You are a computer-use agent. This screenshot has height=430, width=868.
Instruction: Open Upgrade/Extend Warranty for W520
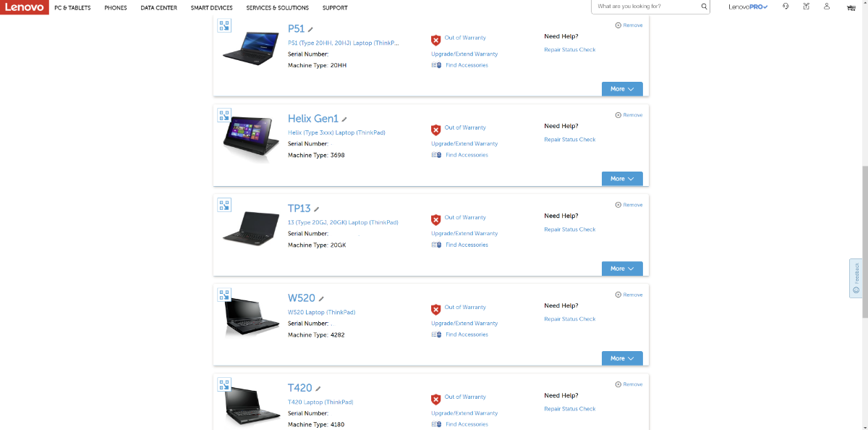coord(464,324)
